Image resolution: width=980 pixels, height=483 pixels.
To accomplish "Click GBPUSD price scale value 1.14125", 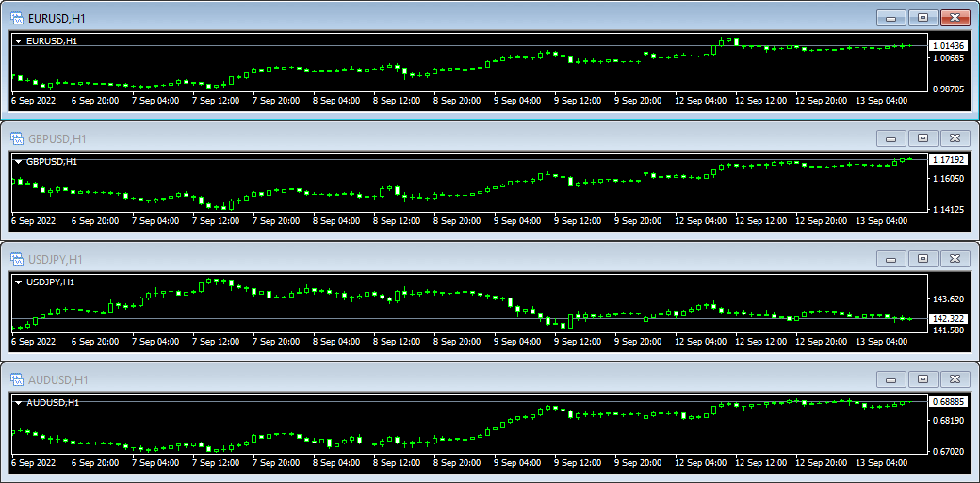I will pos(948,209).
